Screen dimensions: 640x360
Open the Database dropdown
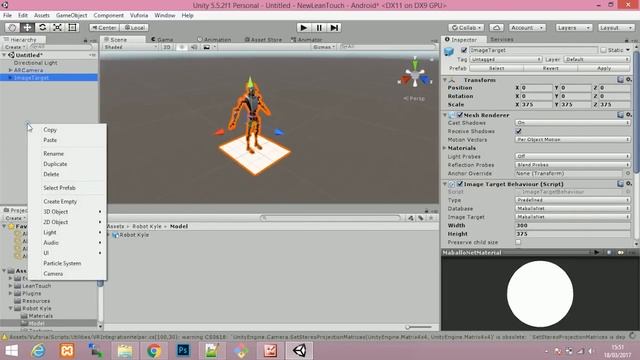click(573, 209)
